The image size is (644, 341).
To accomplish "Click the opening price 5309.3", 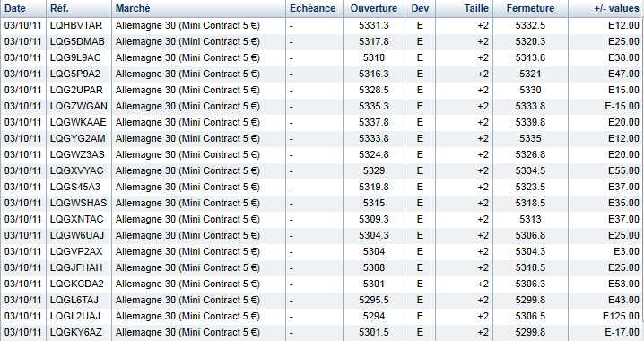I will (x=374, y=219).
